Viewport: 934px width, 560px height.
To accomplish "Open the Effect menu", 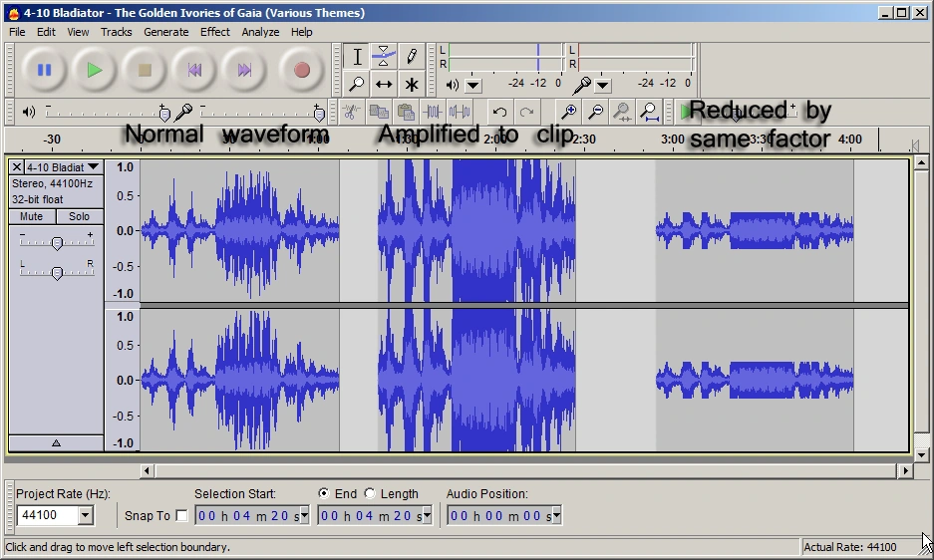I will pyautogui.click(x=214, y=32).
